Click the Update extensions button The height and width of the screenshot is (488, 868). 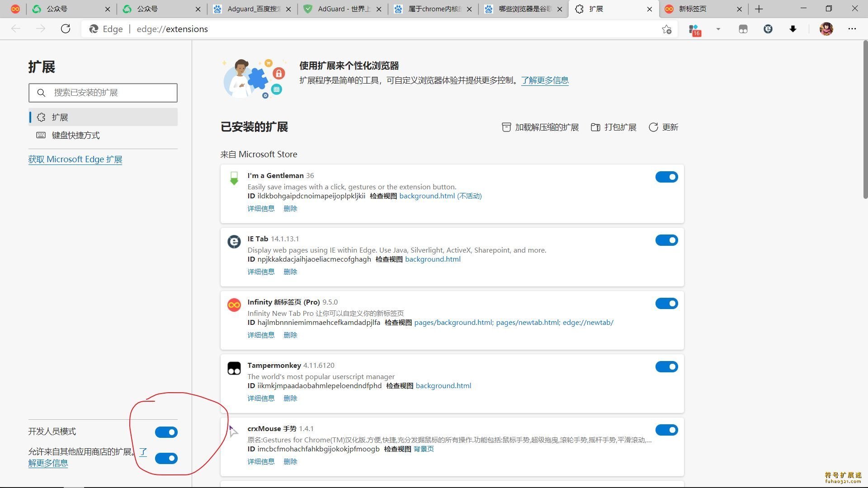coord(663,127)
